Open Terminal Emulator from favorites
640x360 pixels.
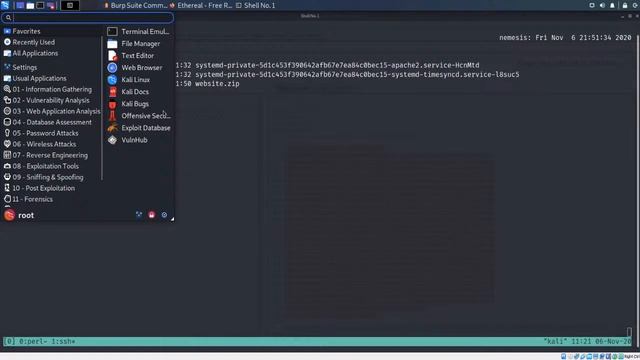click(139, 31)
